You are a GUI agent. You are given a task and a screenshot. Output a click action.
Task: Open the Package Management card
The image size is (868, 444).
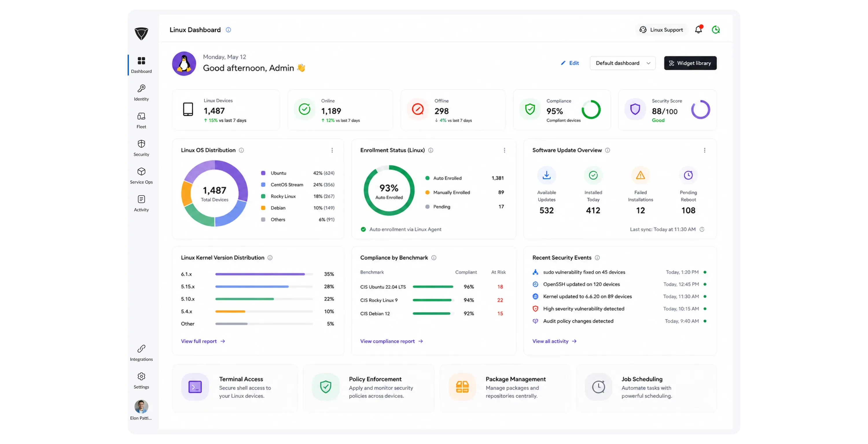click(x=505, y=388)
